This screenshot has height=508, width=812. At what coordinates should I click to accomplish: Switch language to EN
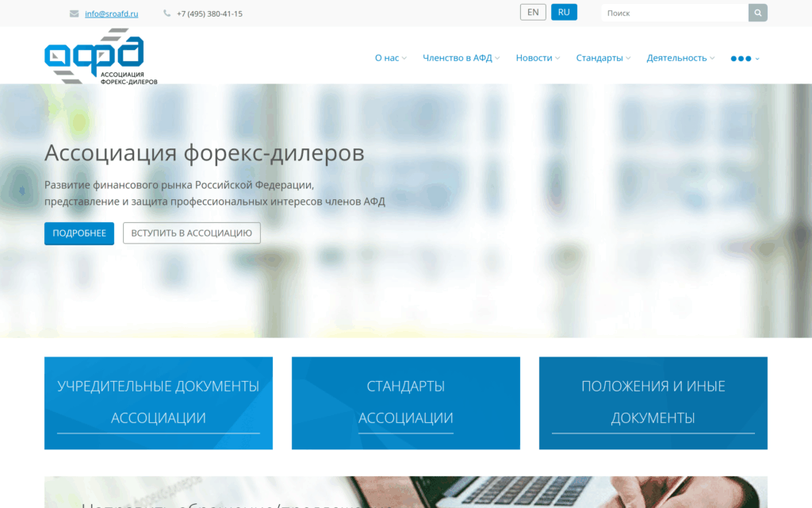pos(533,13)
